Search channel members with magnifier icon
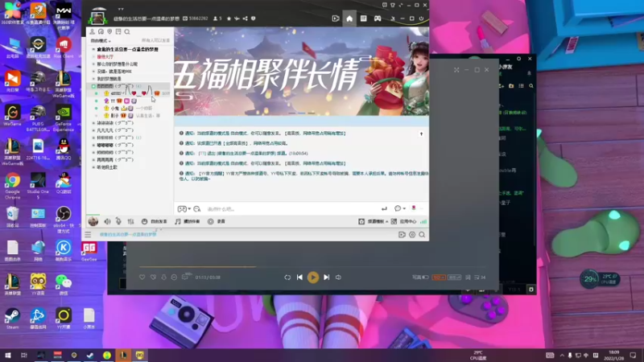Viewport: 644px width, 362px height. pyautogui.click(x=127, y=31)
